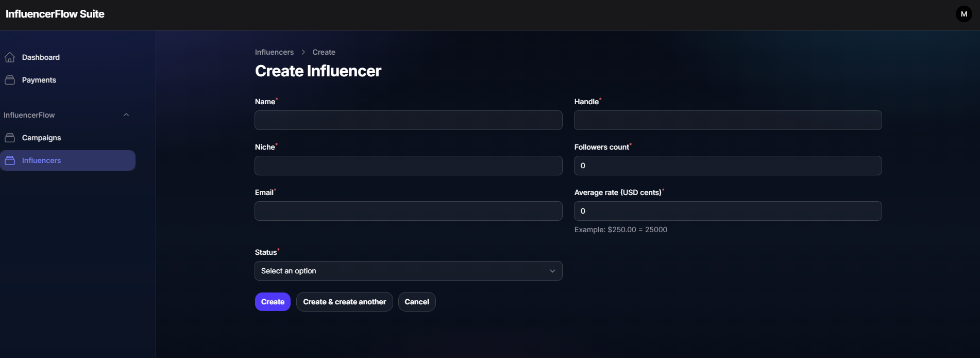Image resolution: width=980 pixels, height=358 pixels.
Task: Navigate to Influencers via breadcrumb
Action: click(274, 52)
